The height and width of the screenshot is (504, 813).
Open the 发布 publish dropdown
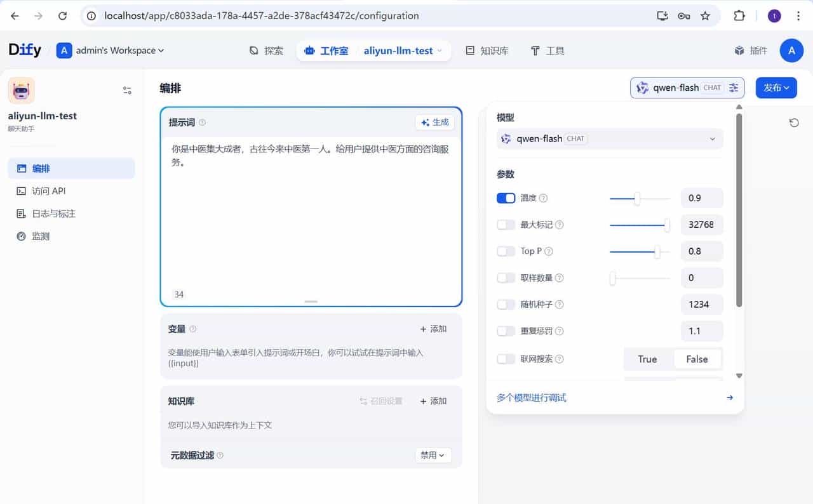[776, 88]
